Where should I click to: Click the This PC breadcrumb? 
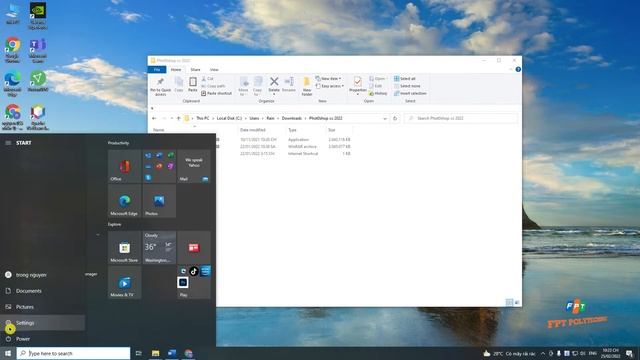[x=202, y=118]
